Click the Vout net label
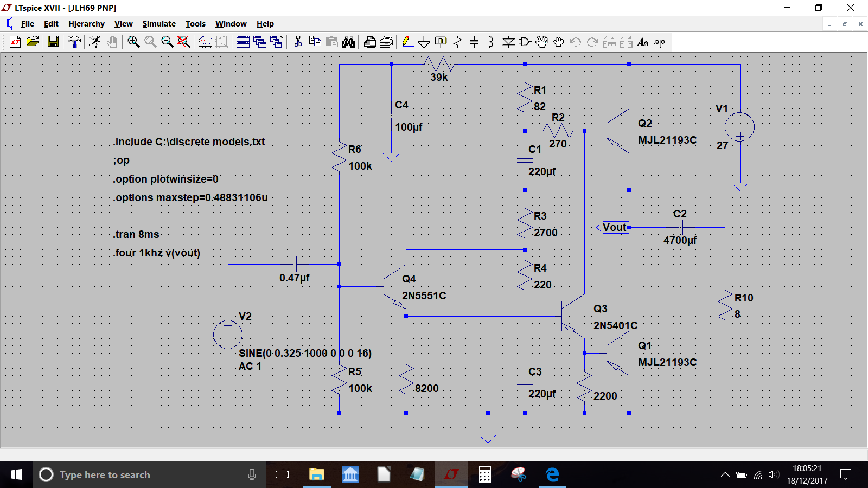This screenshot has width=868, height=488. pyautogui.click(x=614, y=228)
